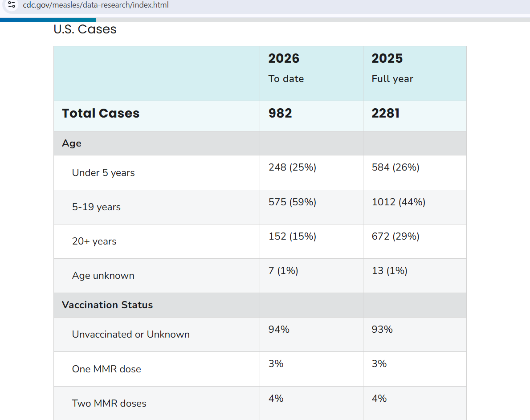Select the Under 5 years row label
Image resolution: width=530 pixels, height=420 pixels.
click(103, 172)
